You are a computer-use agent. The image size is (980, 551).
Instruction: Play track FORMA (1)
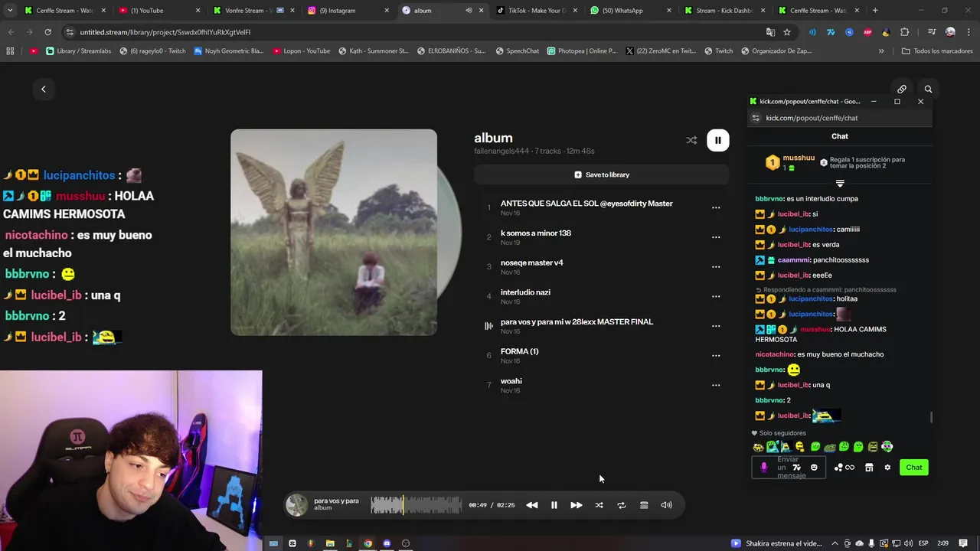[519, 351]
